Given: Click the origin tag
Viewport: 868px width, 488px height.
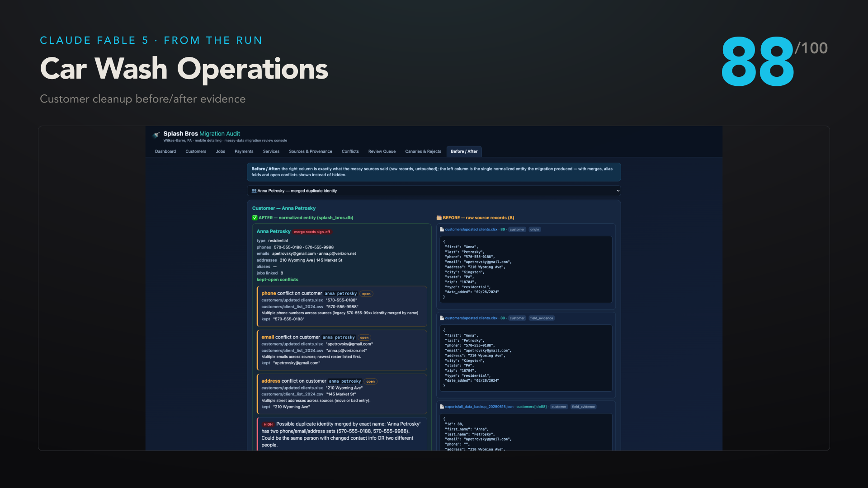Looking at the screenshot, I should (x=535, y=230).
